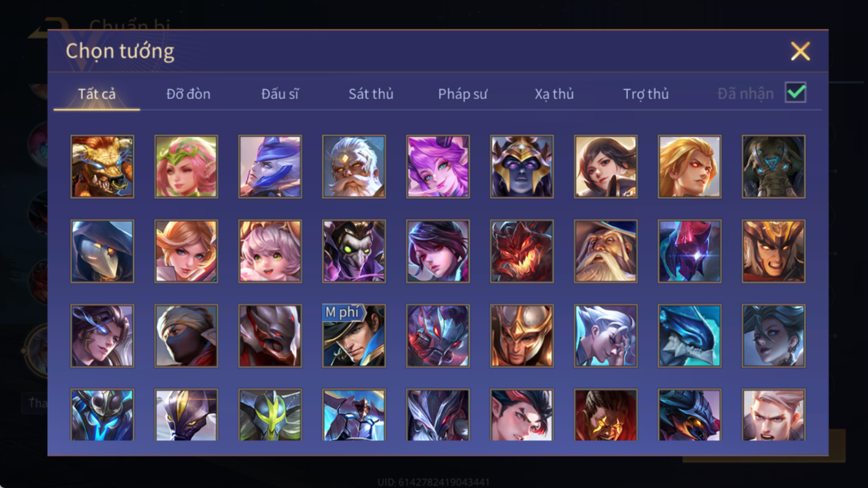
Task: Choose the hero tagged 'M phí'
Action: coord(354,336)
